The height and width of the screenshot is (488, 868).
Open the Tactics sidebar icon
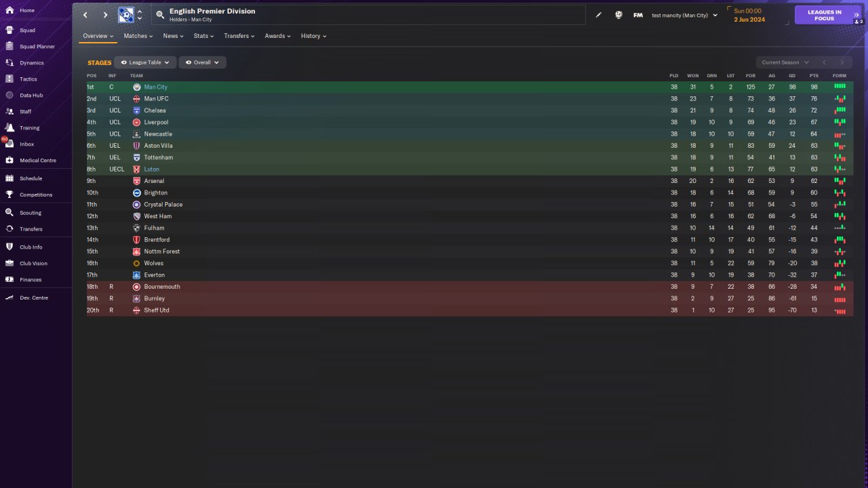pos(9,79)
